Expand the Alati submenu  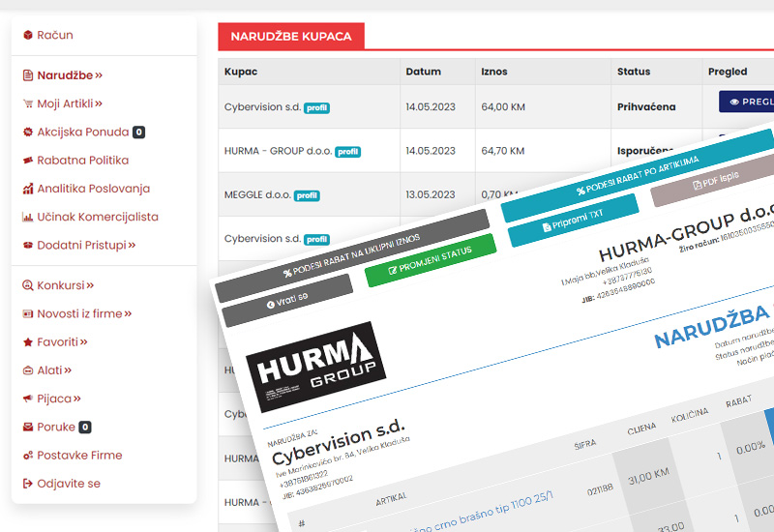tap(54, 370)
